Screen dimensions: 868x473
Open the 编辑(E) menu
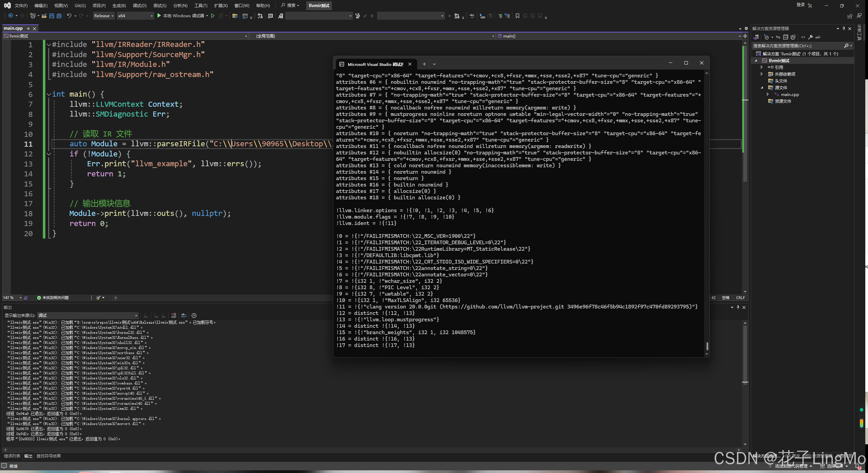pos(41,5)
